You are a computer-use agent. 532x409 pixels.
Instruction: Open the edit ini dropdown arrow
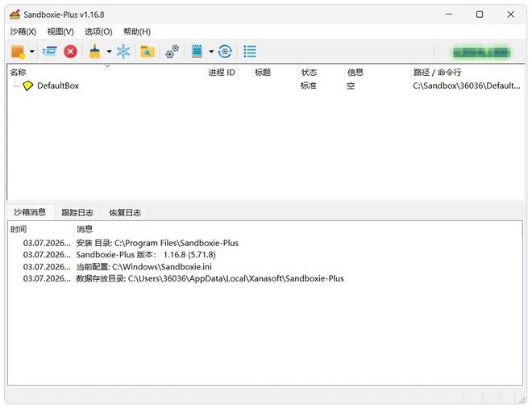[x=211, y=52]
